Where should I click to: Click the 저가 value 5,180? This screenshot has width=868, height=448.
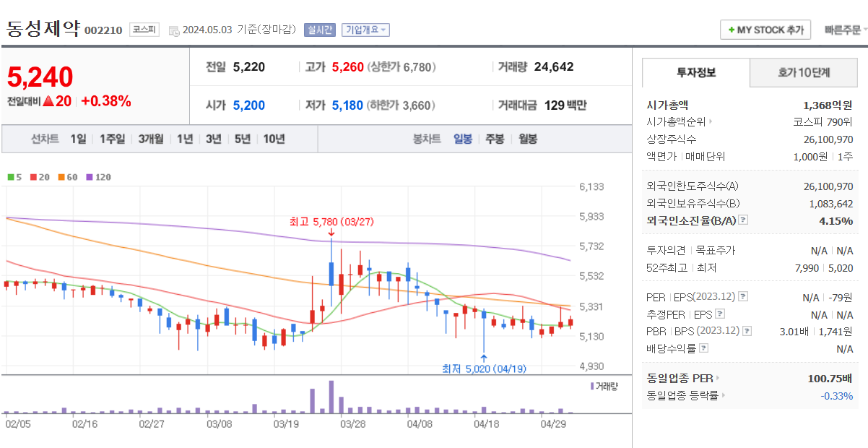[x=348, y=105]
